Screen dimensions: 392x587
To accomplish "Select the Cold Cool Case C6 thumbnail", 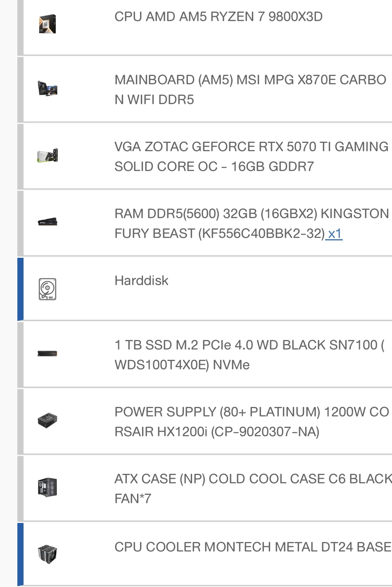I will pyautogui.click(x=48, y=487).
